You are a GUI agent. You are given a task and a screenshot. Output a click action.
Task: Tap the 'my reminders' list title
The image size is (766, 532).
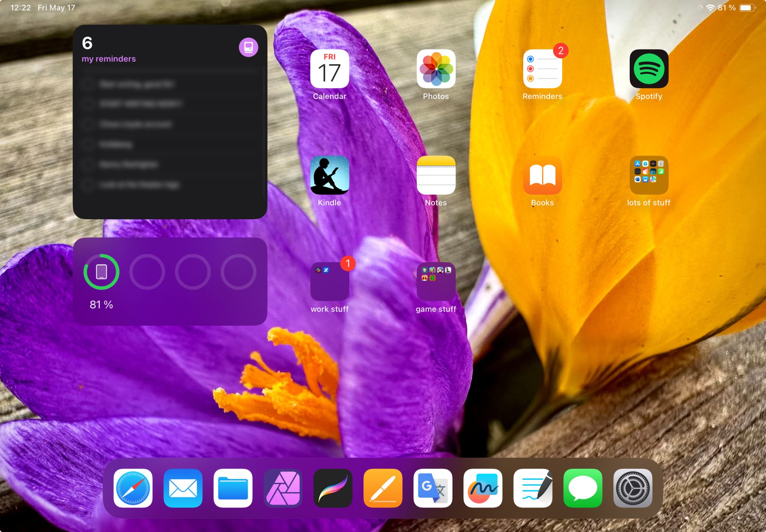[x=109, y=59]
